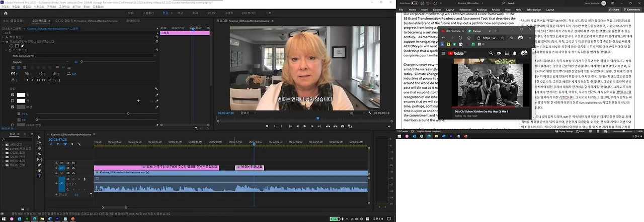Open the References tab in Word
The width and height of the screenshot is (644, 222).
465,10
